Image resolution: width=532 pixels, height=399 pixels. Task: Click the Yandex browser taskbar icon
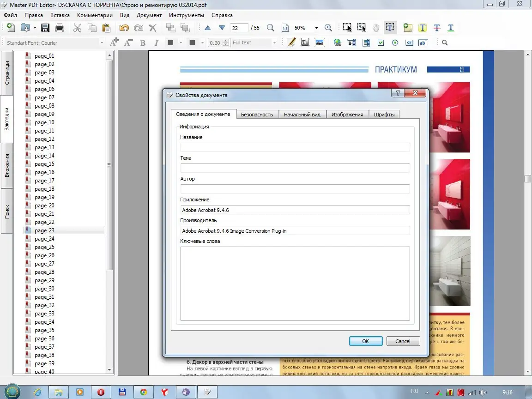pyautogui.click(x=164, y=392)
